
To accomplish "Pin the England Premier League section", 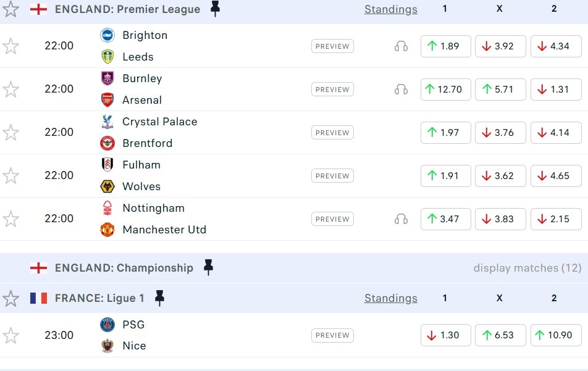I will [215, 9].
